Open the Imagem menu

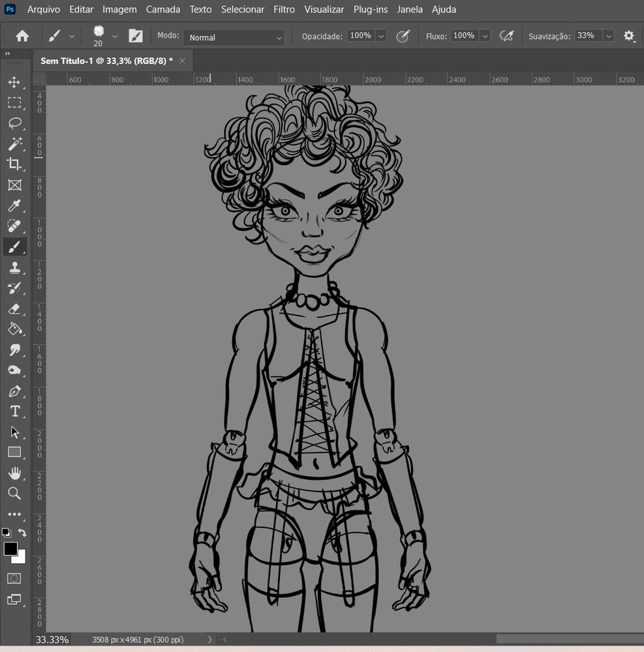pos(119,9)
